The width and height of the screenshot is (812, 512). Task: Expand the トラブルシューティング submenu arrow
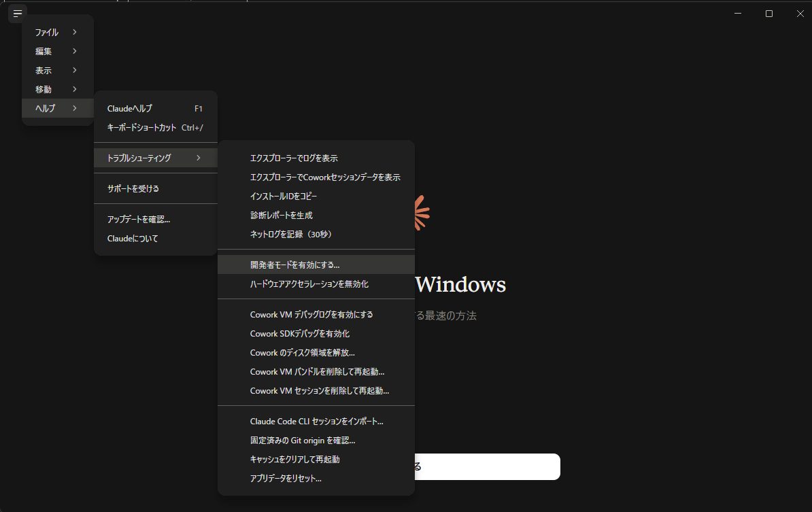click(199, 158)
